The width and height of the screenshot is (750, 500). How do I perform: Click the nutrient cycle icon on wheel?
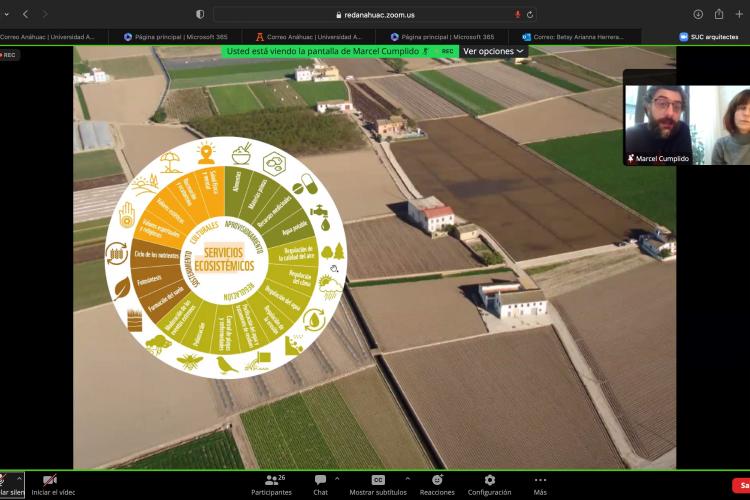(116, 253)
